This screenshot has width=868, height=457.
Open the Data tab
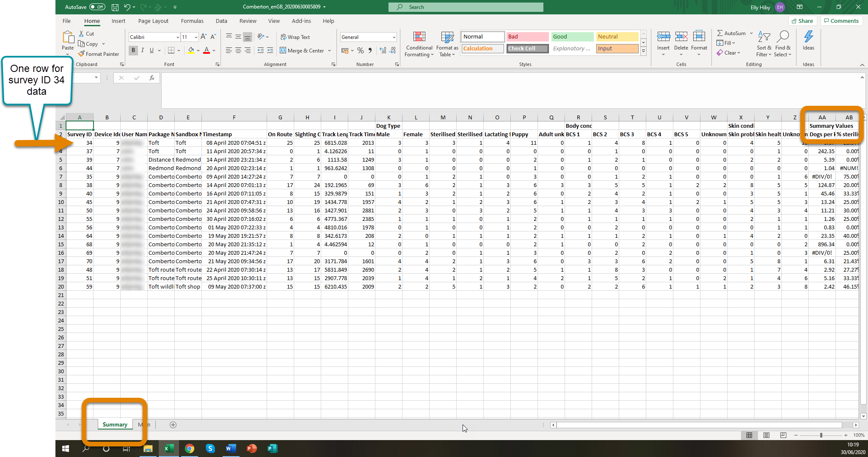[221, 21]
